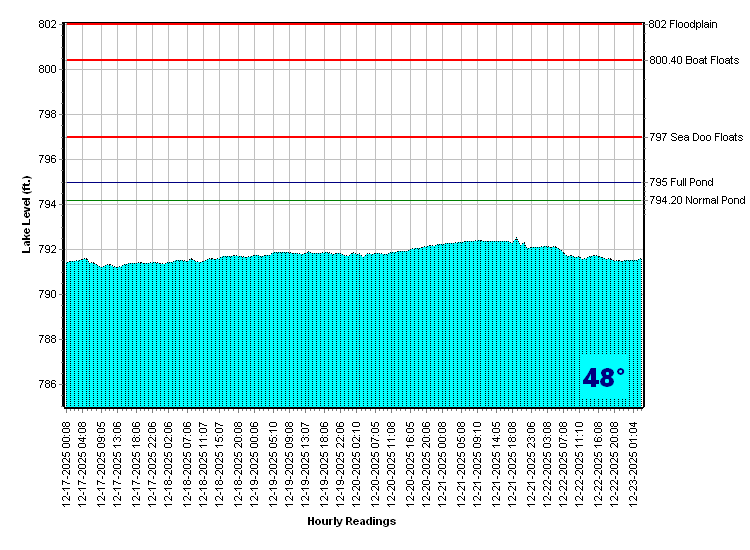Click the Hourly Readings axis title
This screenshot has width=750, height=550.
(x=351, y=521)
